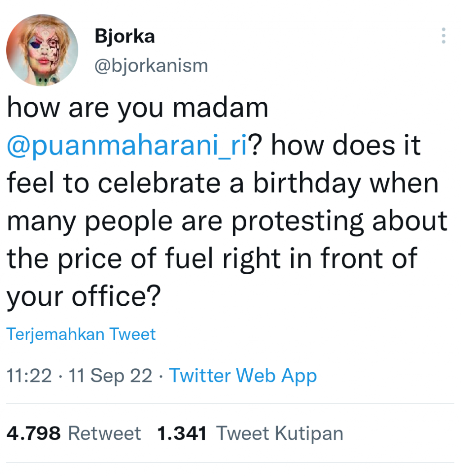Open the Twitter Web App source link
Screen dimensions: 461x476
point(243,376)
